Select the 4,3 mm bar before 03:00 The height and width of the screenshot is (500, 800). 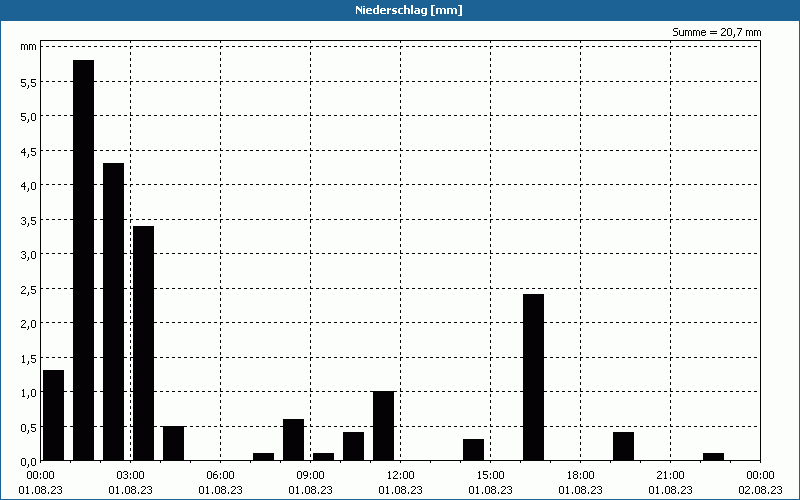coord(113,312)
